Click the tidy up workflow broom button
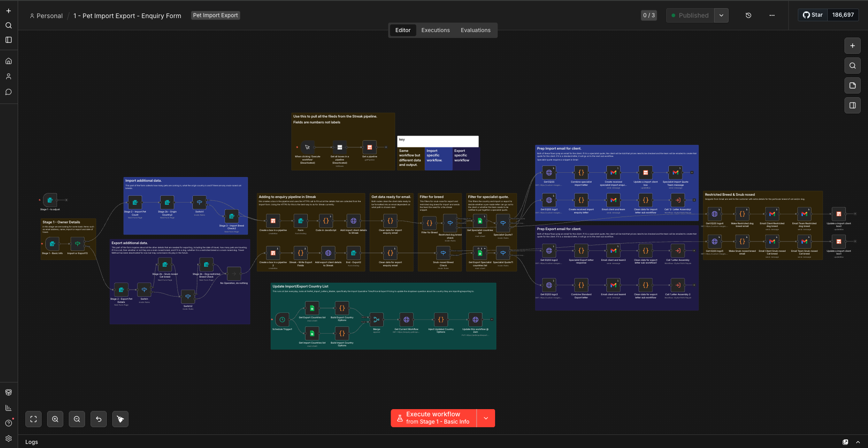Screen dimensions: 868x448 click(x=120, y=419)
